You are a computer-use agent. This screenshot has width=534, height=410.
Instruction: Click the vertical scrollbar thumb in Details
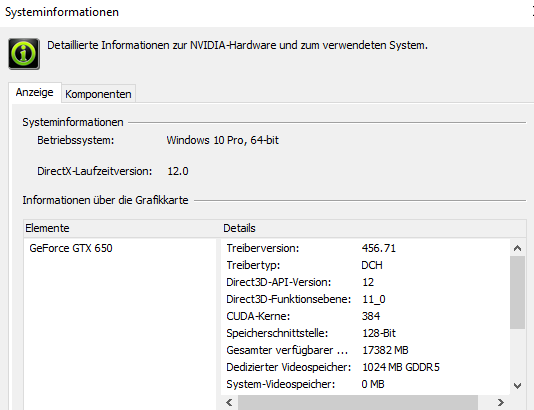pyautogui.click(x=517, y=293)
